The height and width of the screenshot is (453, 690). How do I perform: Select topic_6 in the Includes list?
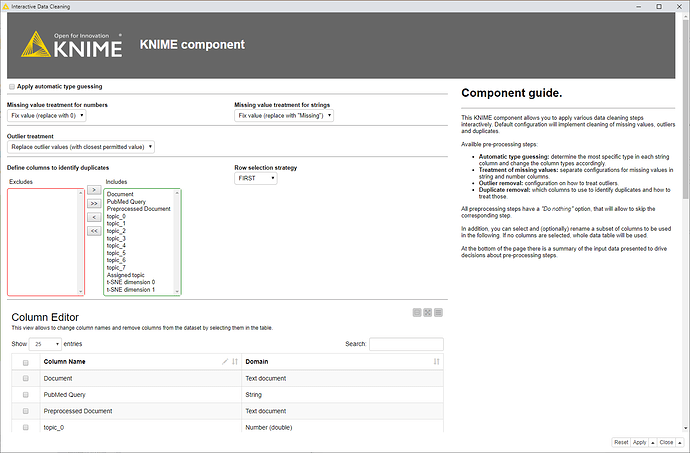click(x=116, y=260)
